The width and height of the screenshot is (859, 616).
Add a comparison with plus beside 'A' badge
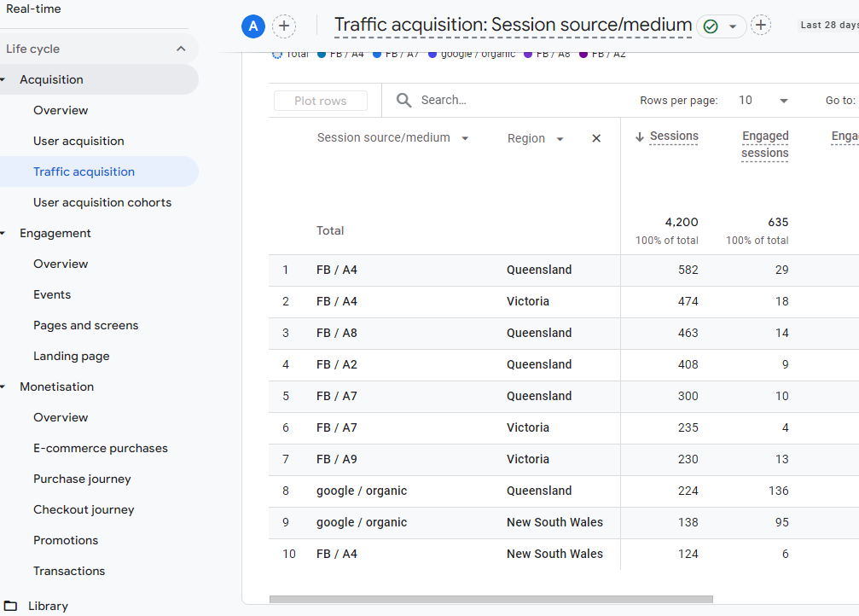pyautogui.click(x=284, y=26)
